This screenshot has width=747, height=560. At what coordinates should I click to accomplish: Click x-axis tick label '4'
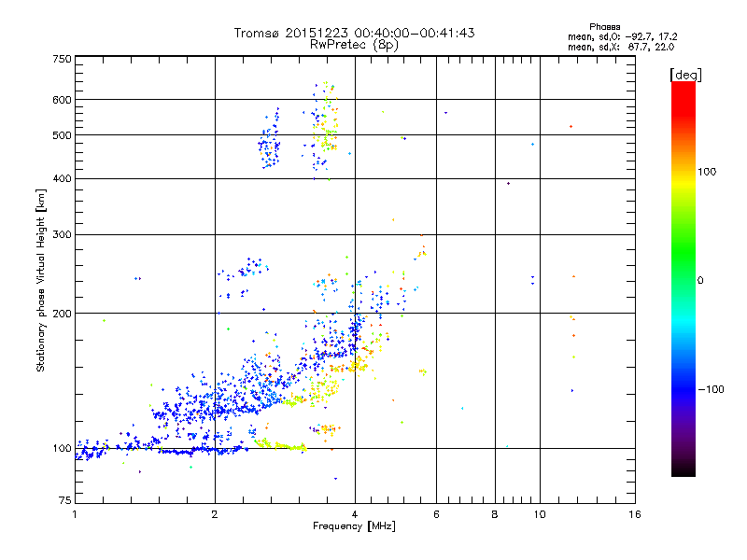pos(355,514)
